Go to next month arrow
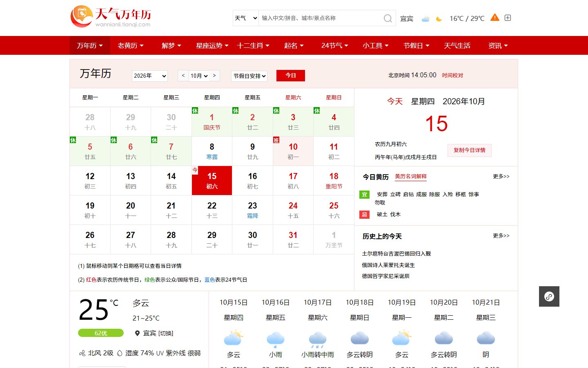The height and width of the screenshot is (368, 588). click(214, 76)
